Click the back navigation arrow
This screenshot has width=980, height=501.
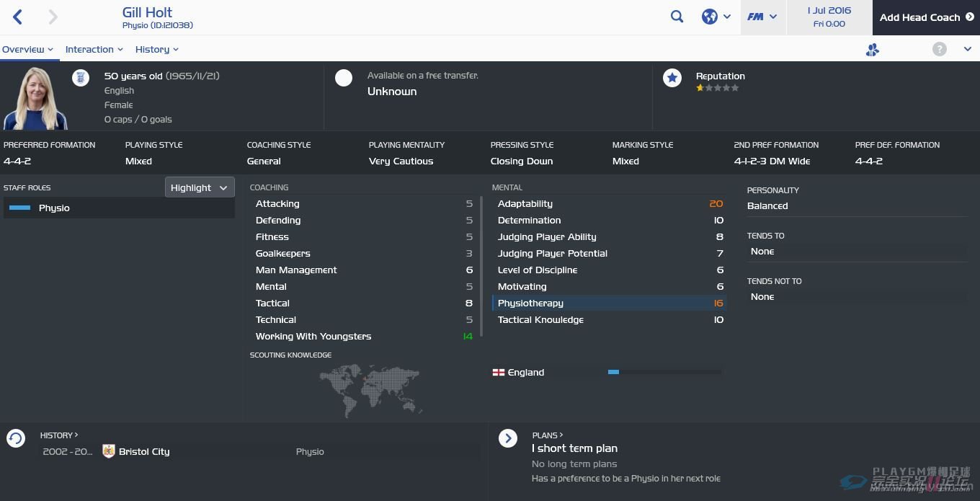[x=18, y=17]
